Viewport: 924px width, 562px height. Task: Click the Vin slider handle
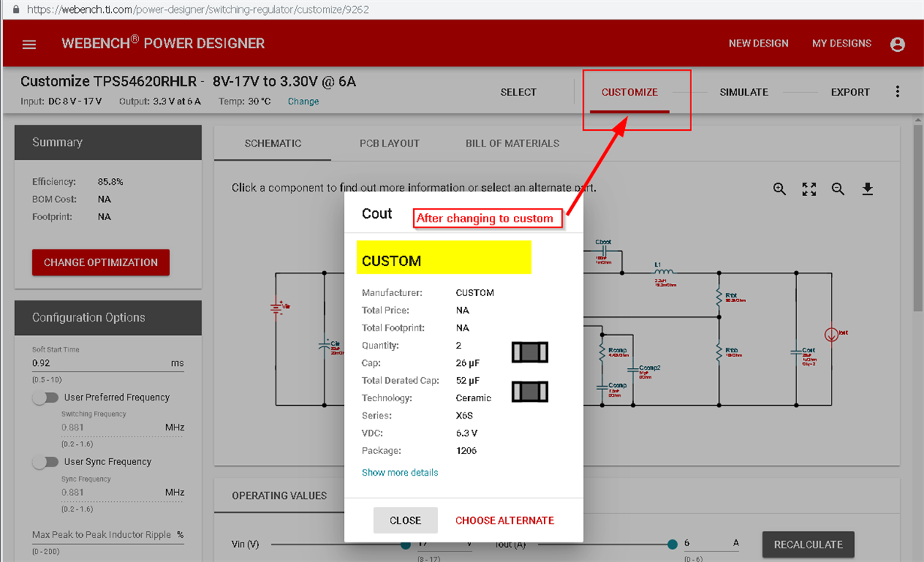pos(406,545)
